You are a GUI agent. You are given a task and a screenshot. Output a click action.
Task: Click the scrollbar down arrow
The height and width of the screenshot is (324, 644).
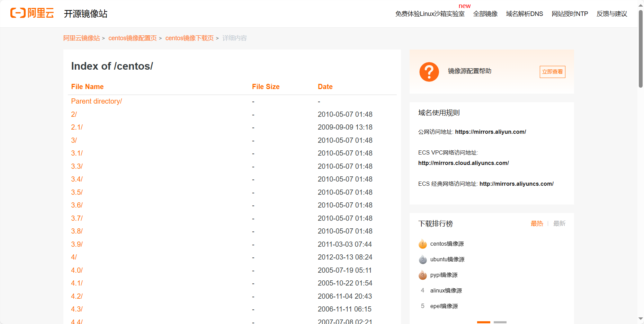(x=641, y=319)
